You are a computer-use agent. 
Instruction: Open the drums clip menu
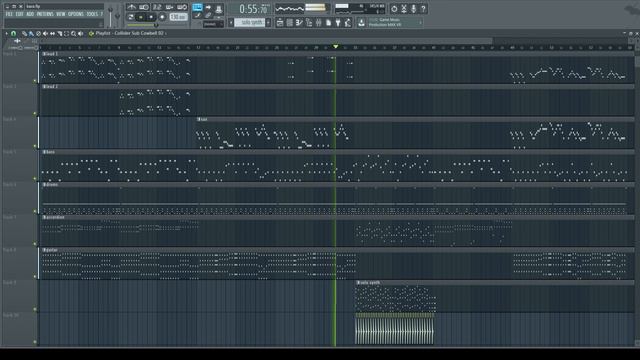pyautogui.click(x=44, y=184)
